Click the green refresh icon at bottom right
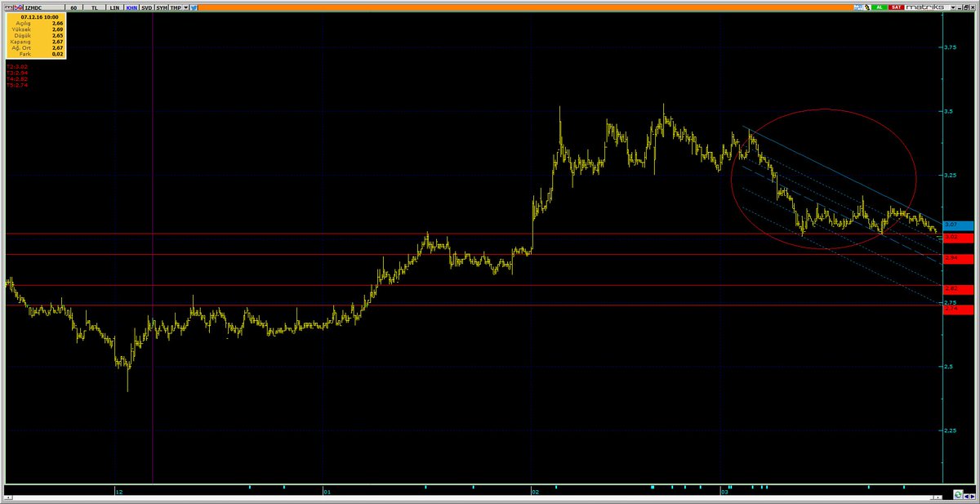Image resolution: width=980 pixels, height=504 pixels. coord(958,495)
